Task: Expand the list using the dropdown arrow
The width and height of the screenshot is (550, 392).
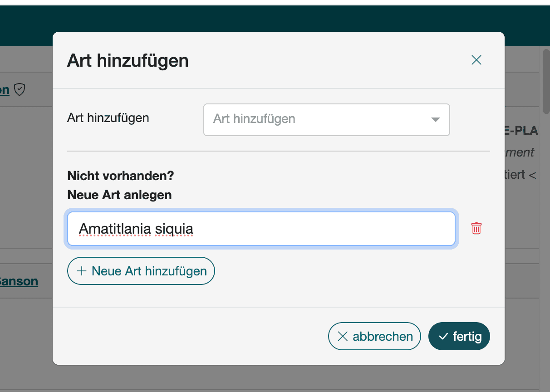Action: coord(435,120)
